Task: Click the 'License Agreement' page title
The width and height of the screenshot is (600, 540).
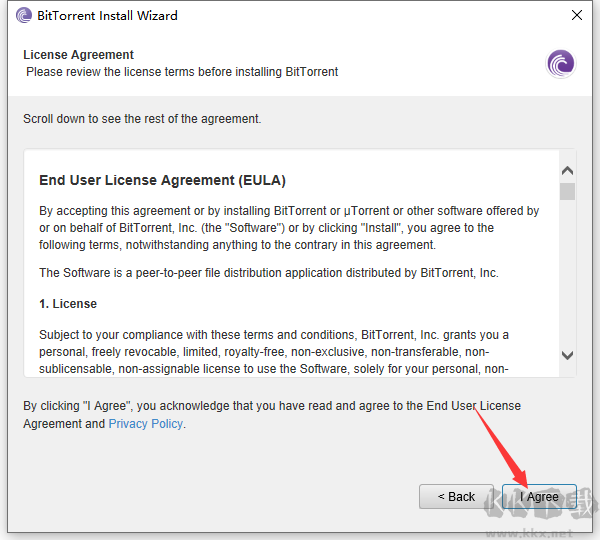Action: [x=78, y=55]
